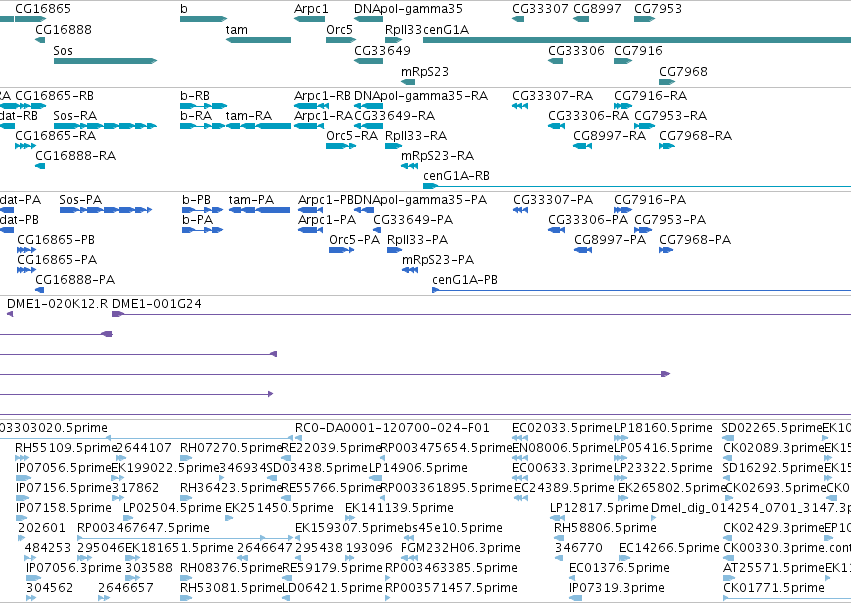Select the CG7968 gene label
Viewport: 851px width, 603px height.
683,72
